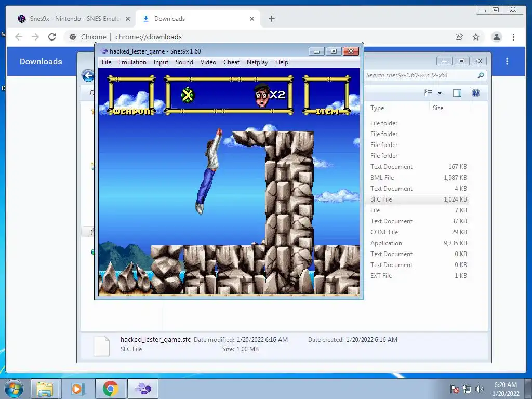The width and height of the screenshot is (532, 399).
Task: Open Action Center flag tray icon
Action: pos(455,389)
